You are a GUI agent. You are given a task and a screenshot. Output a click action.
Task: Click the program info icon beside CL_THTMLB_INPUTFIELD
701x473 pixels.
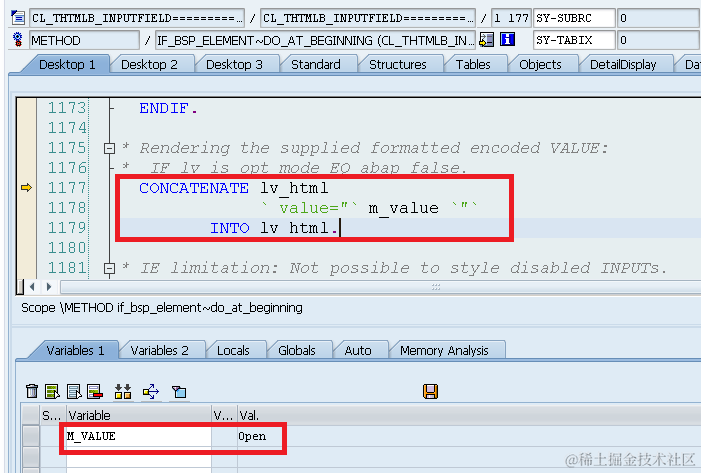18,18
